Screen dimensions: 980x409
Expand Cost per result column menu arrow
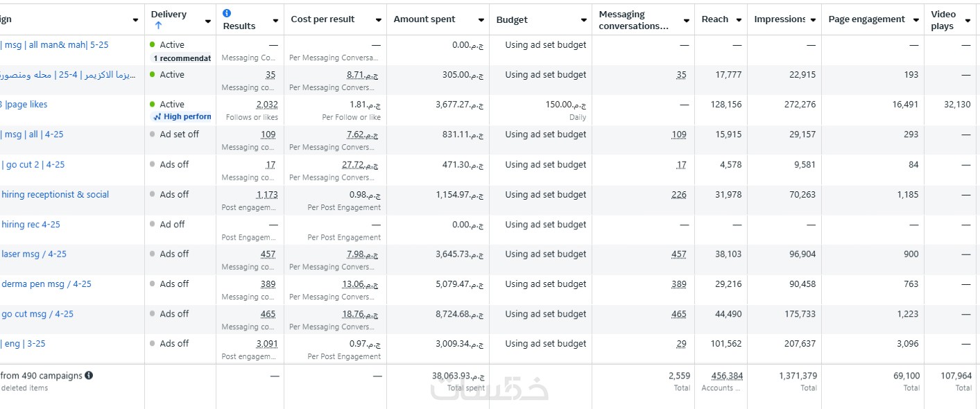pyautogui.click(x=378, y=20)
